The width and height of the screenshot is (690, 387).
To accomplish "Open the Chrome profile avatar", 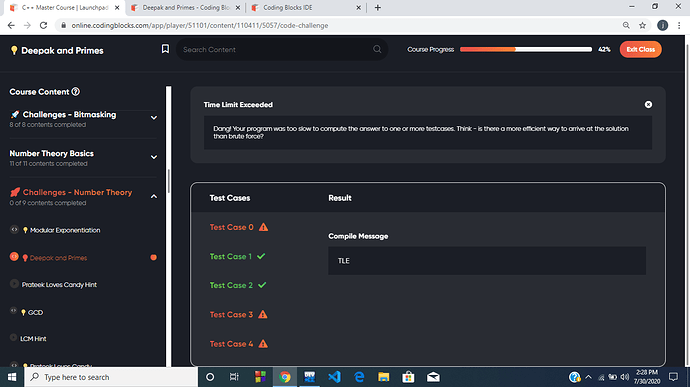I will pos(662,26).
